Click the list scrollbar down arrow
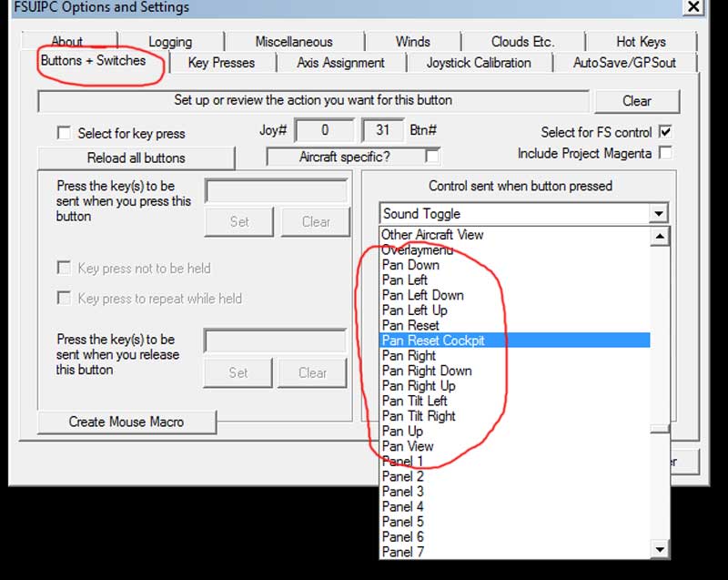 point(659,549)
